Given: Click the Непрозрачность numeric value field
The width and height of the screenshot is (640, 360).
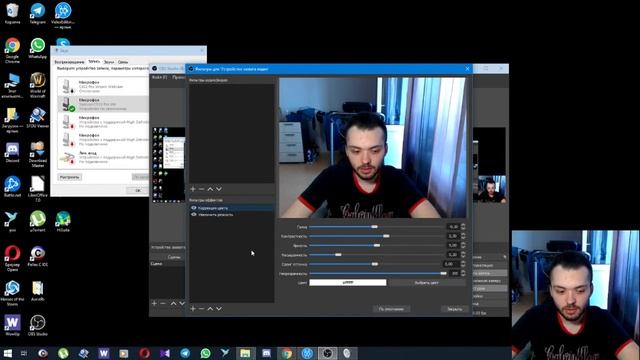Looking at the screenshot, I should pos(454,273).
